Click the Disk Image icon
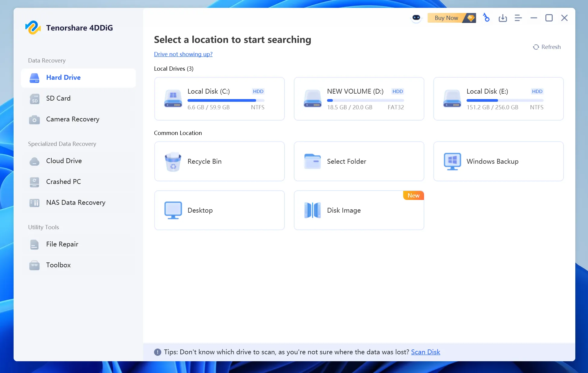This screenshot has width=588, height=373. pyautogui.click(x=313, y=210)
